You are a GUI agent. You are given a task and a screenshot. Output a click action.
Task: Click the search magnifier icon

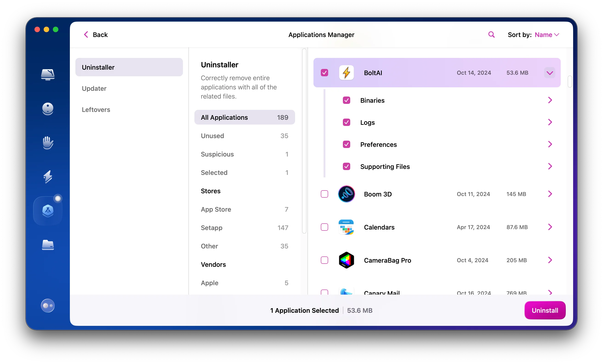click(491, 34)
